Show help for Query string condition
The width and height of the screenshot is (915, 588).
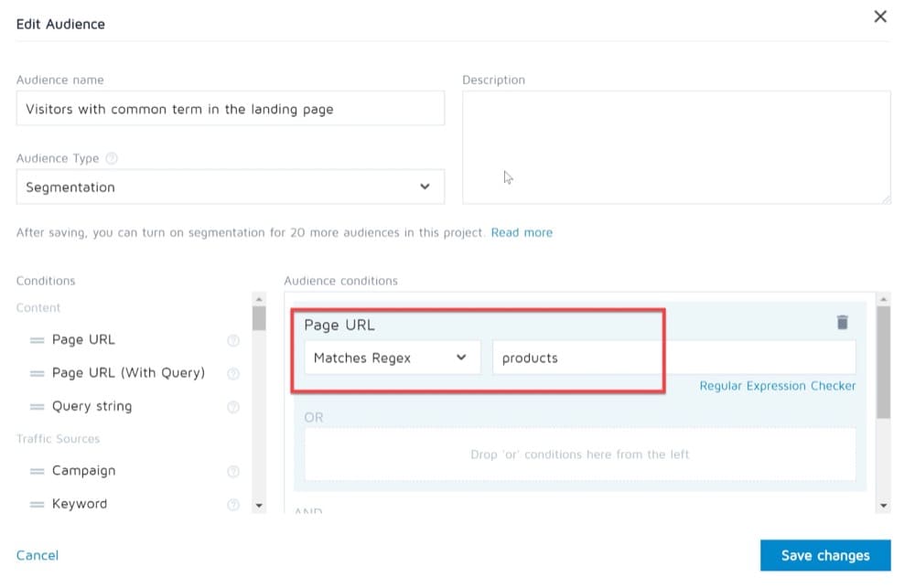(x=233, y=407)
